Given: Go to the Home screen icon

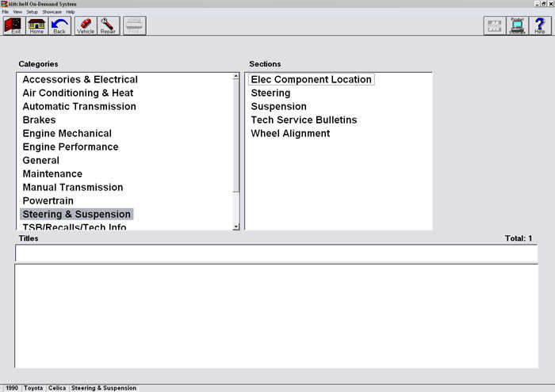Looking at the screenshot, I should point(36,26).
